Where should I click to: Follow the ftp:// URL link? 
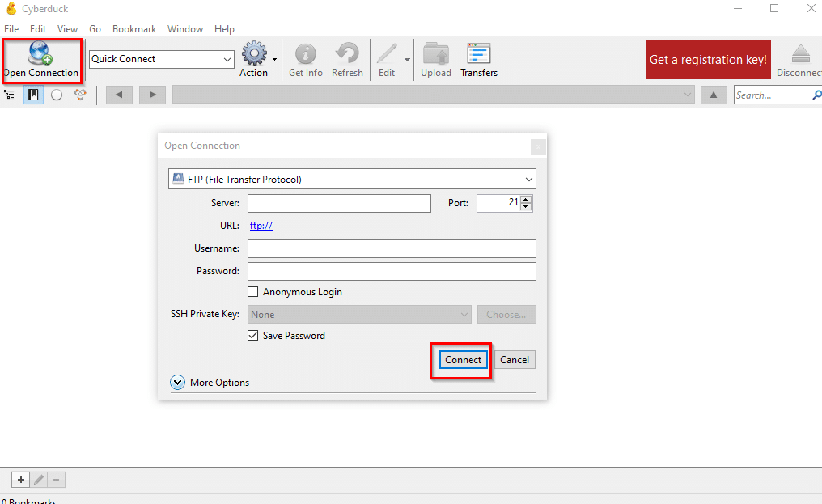click(x=261, y=226)
